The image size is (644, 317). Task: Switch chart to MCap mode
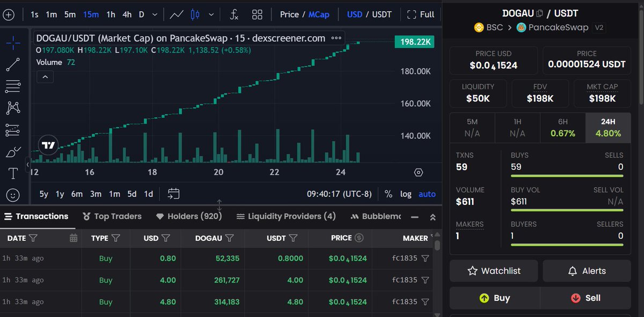(319, 14)
